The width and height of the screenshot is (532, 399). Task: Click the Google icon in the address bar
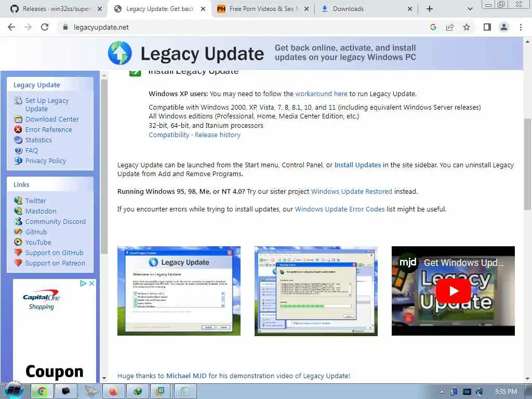pos(433,27)
